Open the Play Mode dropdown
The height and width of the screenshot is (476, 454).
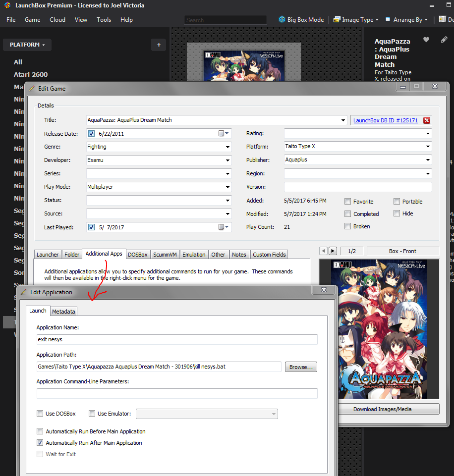tap(227, 187)
